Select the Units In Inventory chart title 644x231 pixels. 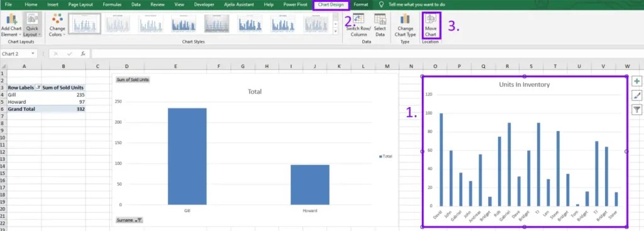(524, 85)
